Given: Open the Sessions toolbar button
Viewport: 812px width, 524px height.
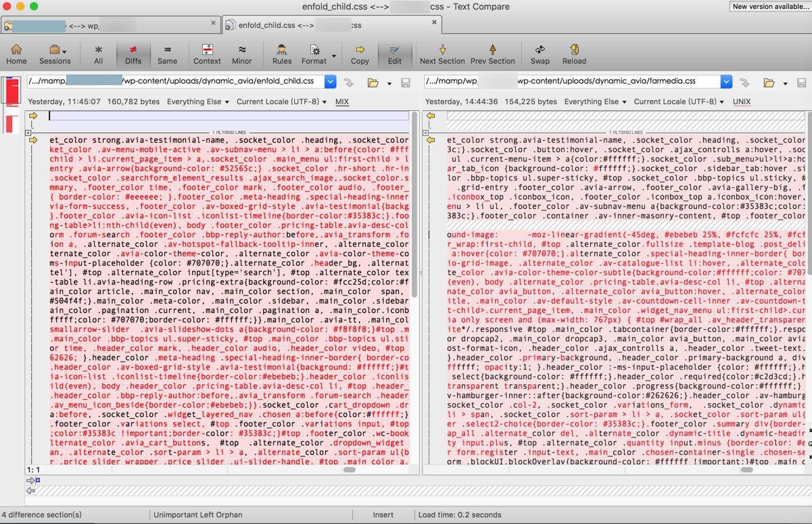Looking at the screenshot, I should click(x=55, y=54).
